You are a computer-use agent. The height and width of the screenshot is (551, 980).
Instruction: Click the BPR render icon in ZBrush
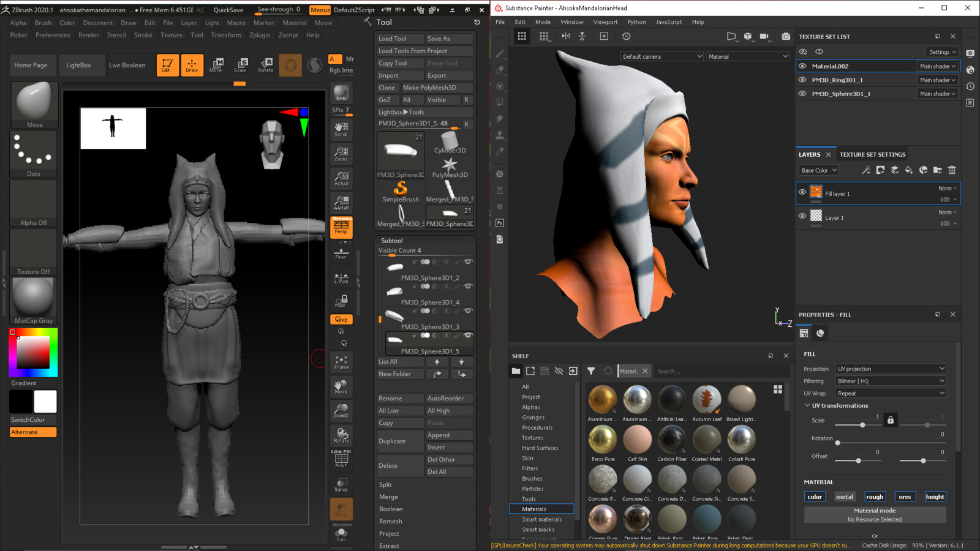click(341, 93)
